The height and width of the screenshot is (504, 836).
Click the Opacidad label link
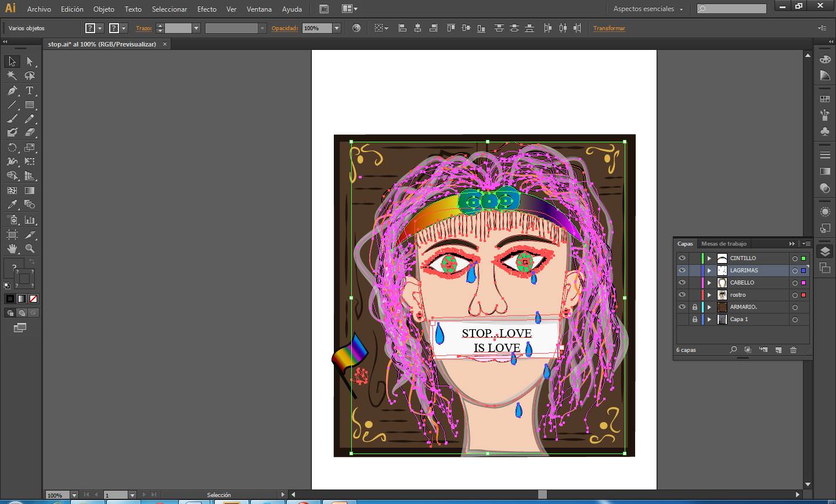click(x=284, y=28)
